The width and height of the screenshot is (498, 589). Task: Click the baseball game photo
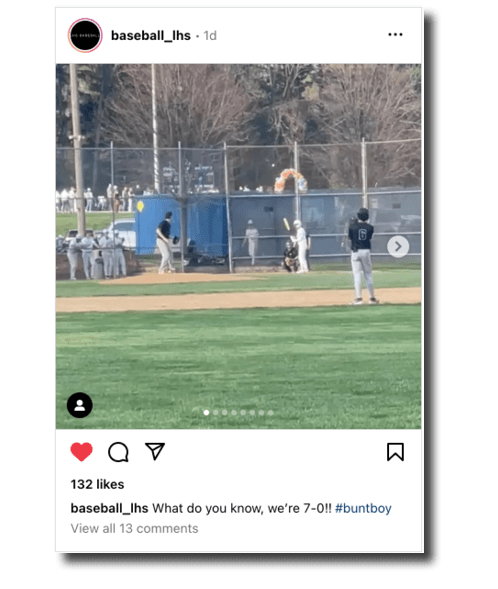[238, 246]
